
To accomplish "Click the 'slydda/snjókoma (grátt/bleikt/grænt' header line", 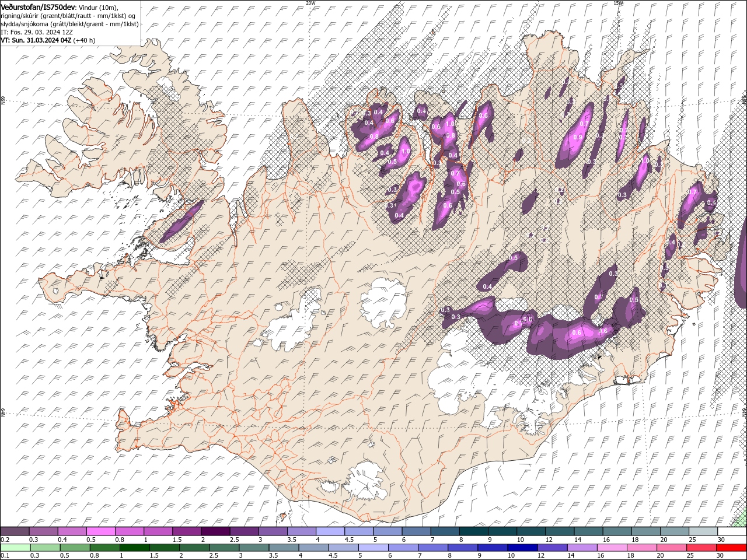I will point(69,24).
